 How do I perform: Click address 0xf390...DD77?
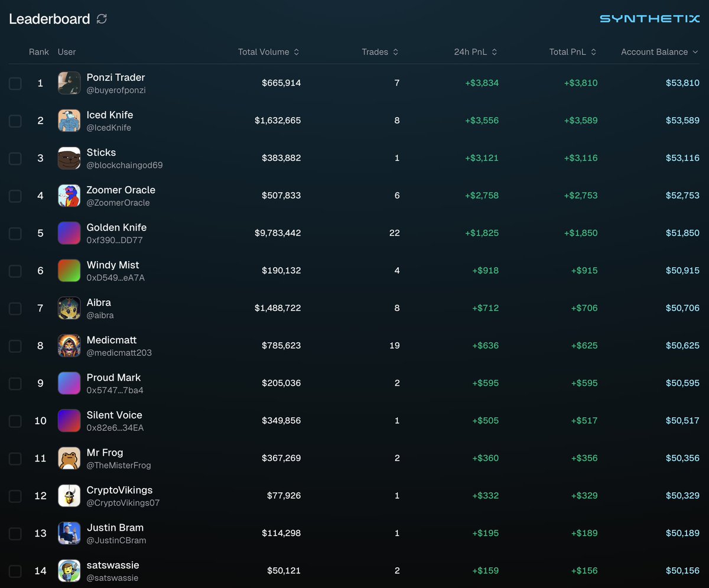115,241
